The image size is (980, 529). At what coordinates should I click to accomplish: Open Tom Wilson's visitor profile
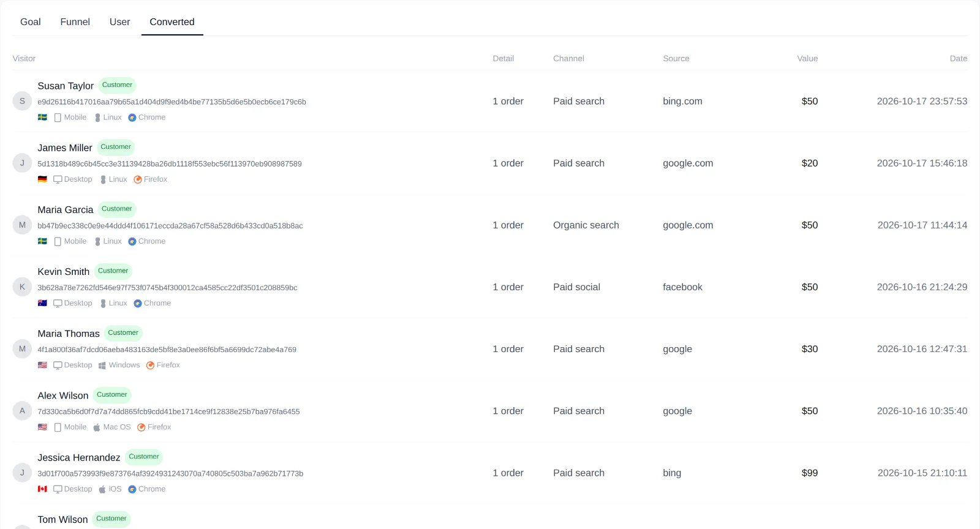pos(62,519)
